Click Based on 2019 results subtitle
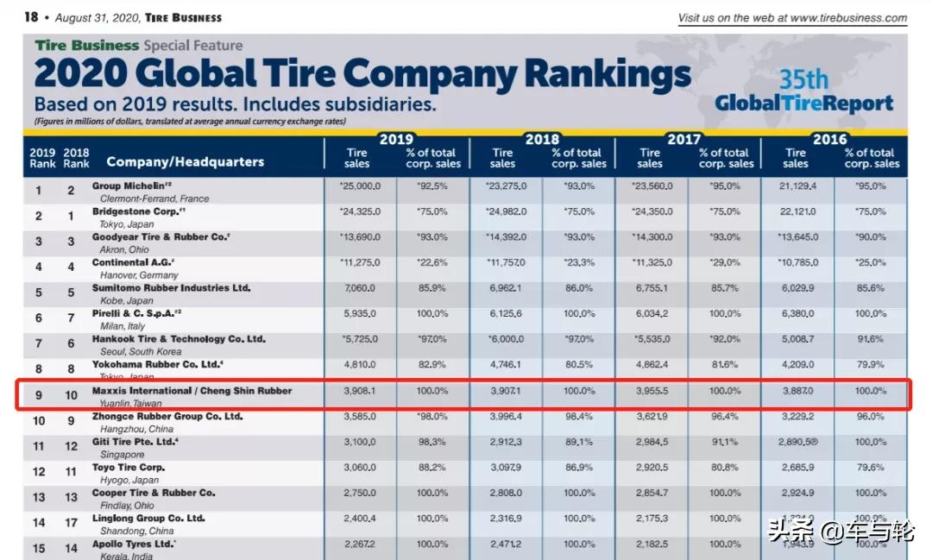 pyautogui.click(x=235, y=104)
